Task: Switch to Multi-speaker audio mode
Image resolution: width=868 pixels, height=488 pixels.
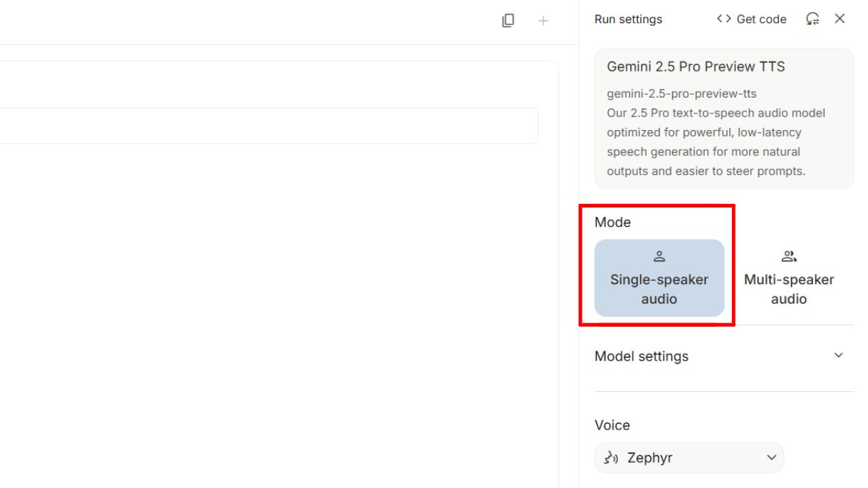Action: tap(788, 288)
